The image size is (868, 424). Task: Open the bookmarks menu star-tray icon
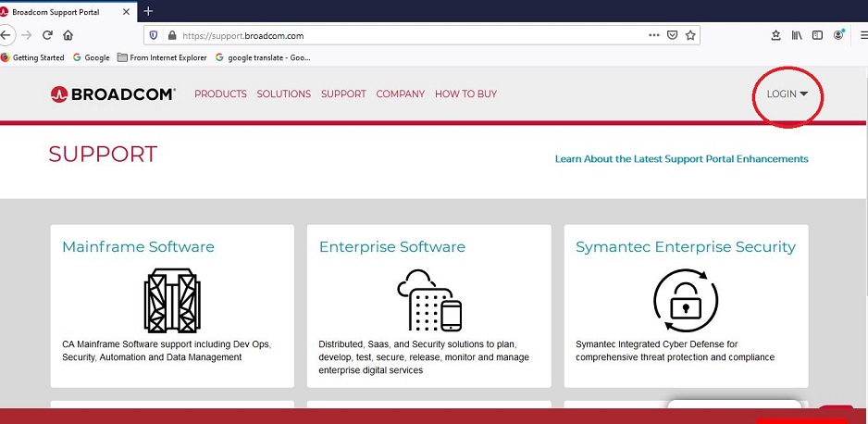775,35
